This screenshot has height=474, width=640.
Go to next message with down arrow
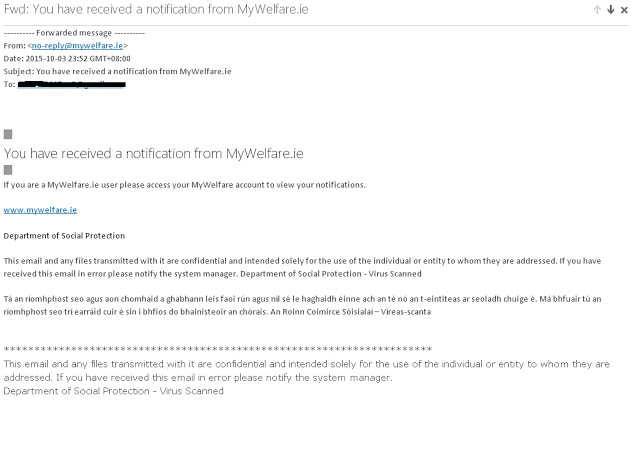[x=611, y=10]
